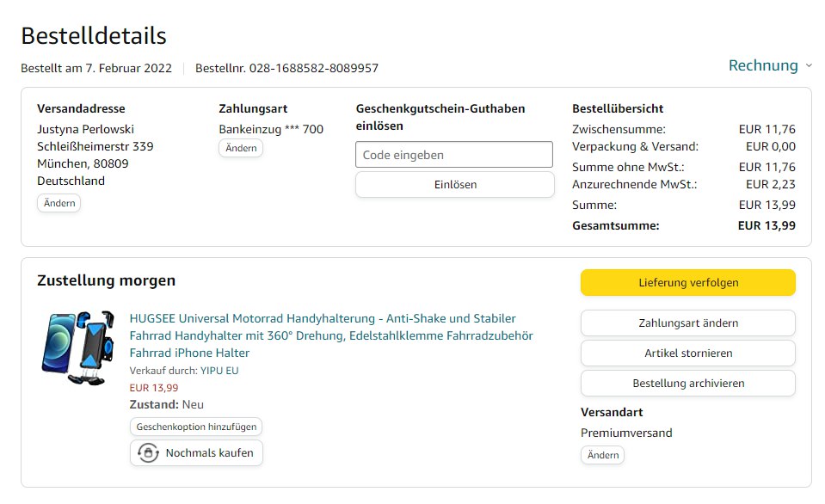Screen dimensions: 825x504
Task: Open the YIPU EU seller link
Action: pyautogui.click(x=219, y=371)
